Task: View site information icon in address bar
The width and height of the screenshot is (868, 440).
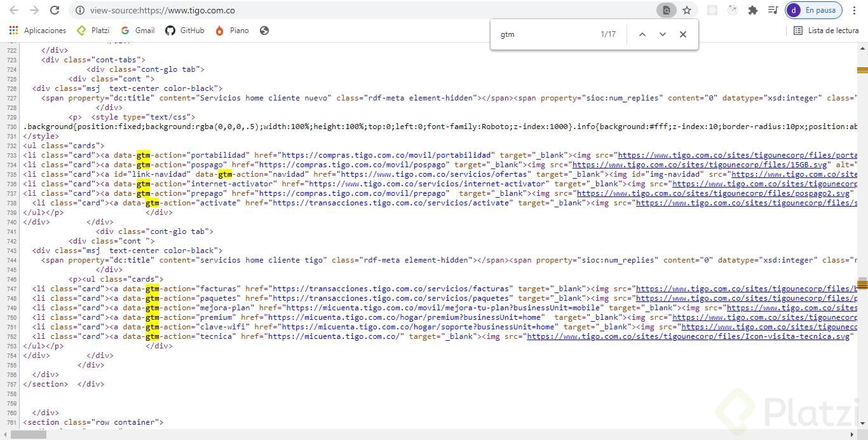Action: coord(80,10)
